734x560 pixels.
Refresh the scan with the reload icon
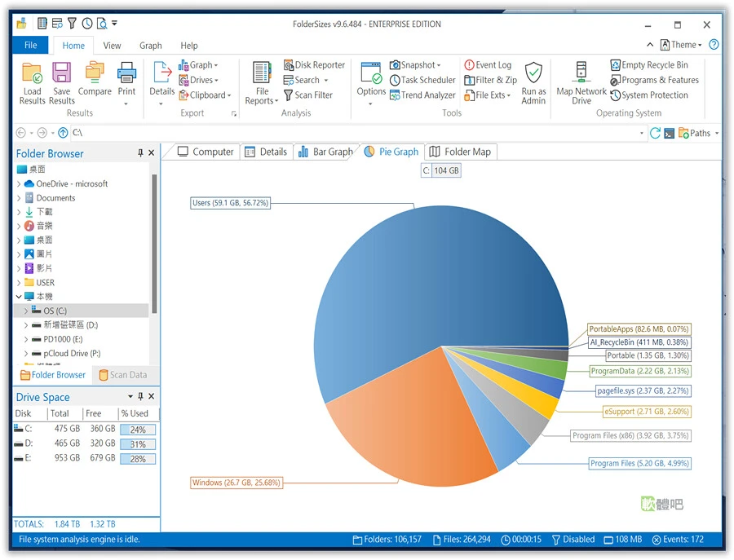[x=655, y=134]
